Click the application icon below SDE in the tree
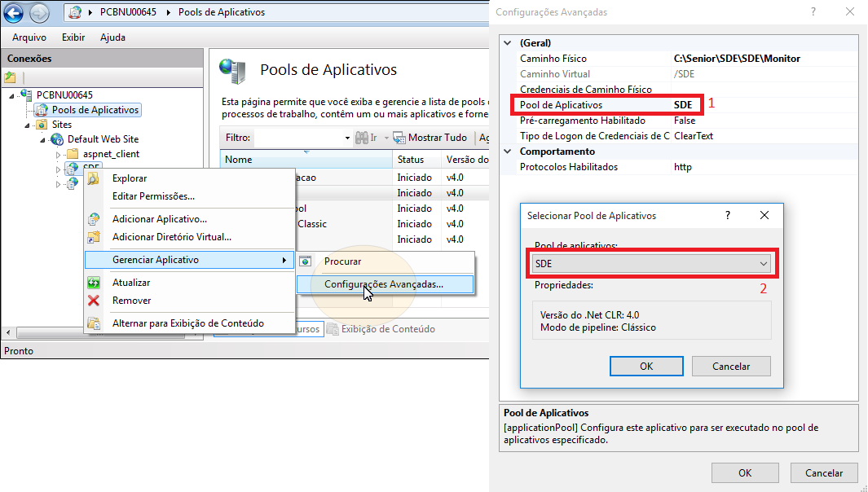 [x=72, y=184]
